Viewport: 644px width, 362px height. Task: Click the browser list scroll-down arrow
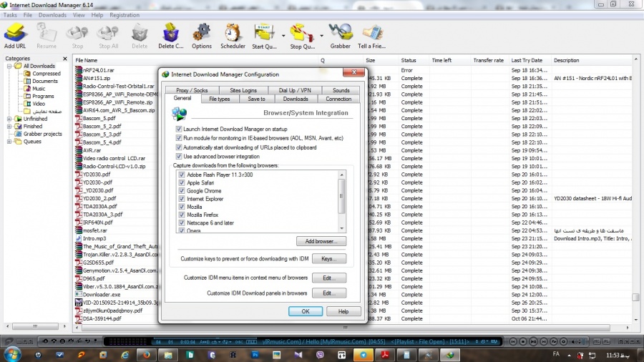tap(342, 229)
